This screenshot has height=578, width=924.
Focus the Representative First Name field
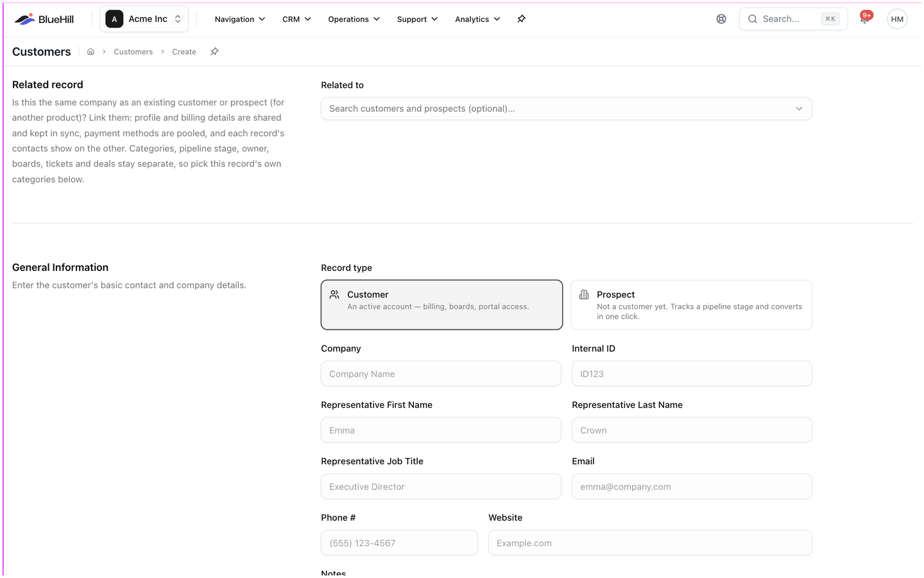tap(441, 430)
